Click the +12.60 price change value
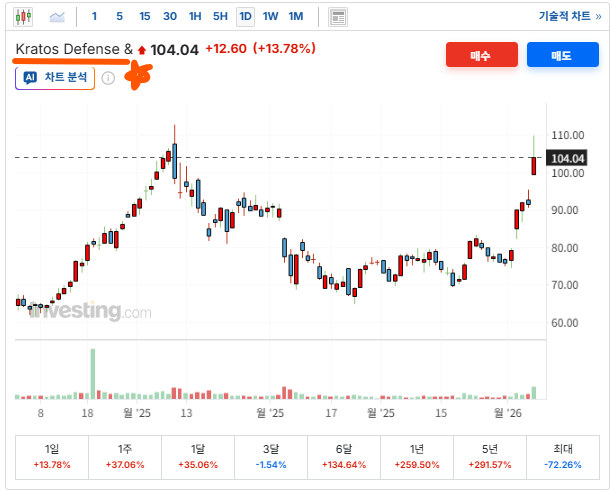Screen dimensions: 612x492 tap(226, 49)
